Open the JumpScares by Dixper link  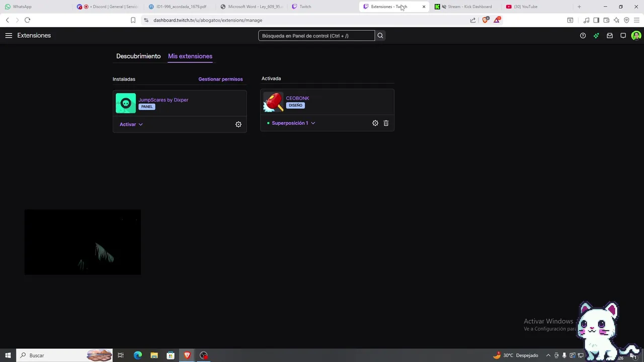pos(164,100)
